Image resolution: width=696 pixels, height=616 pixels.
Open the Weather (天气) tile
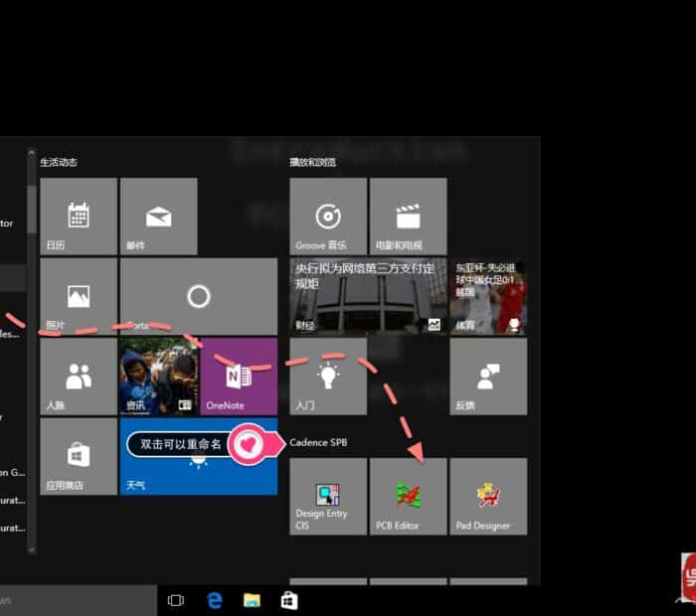point(199,457)
